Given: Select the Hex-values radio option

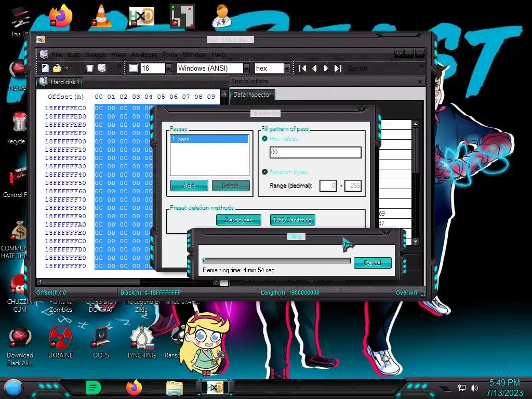Looking at the screenshot, I should pos(264,138).
